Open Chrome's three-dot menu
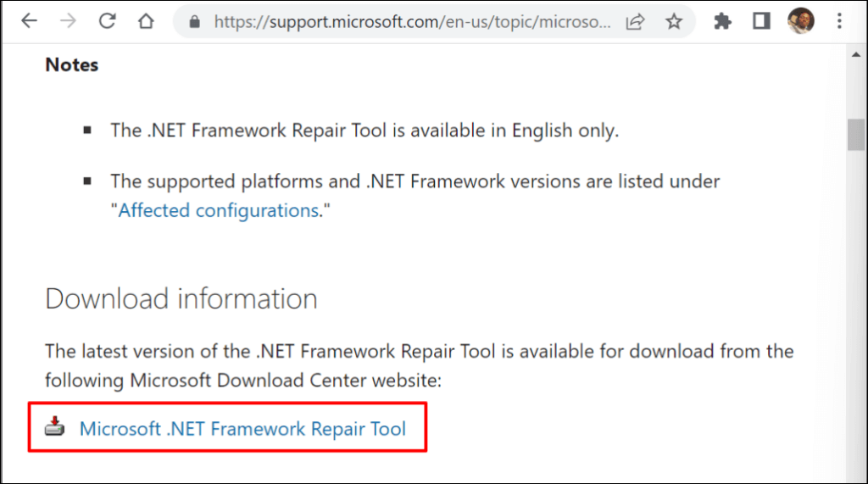This screenshot has height=484, width=868. pos(839,21)
